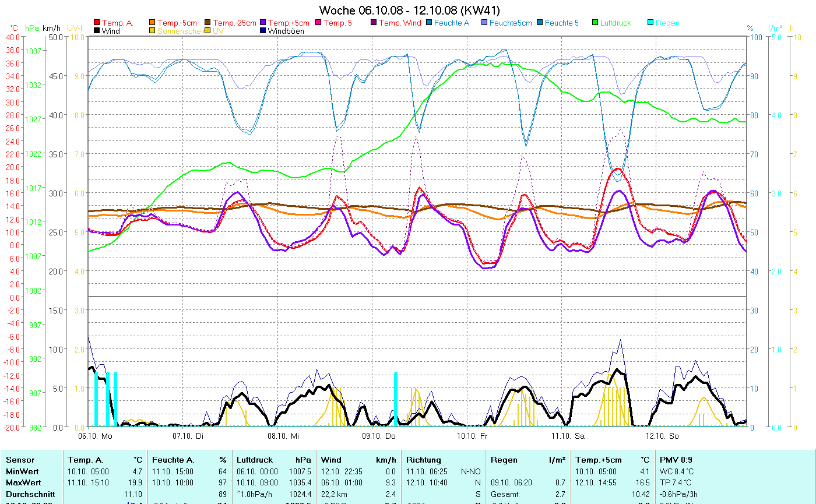Click the Regen column header in table
Viewport: 816px width, 504px height.
click(x=504, y=460)
